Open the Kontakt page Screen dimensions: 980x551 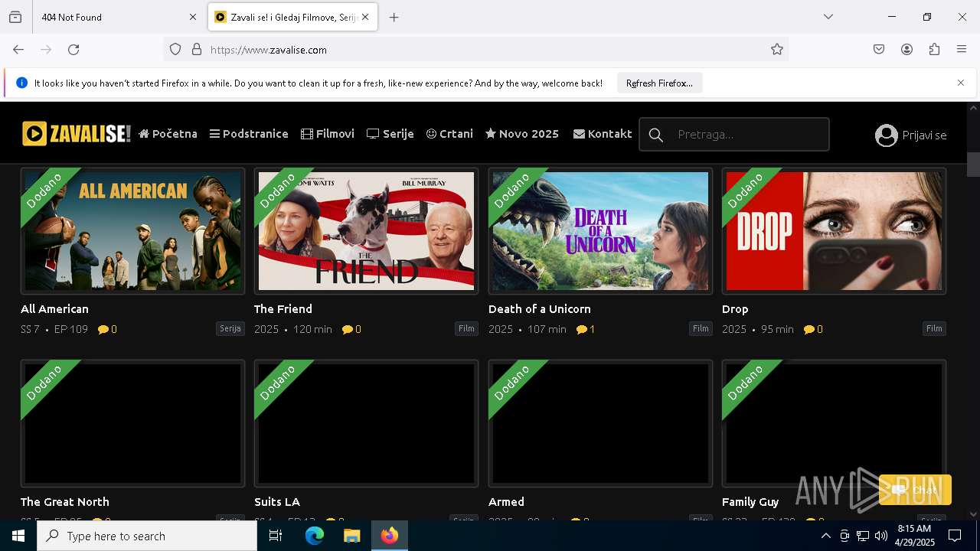coord(603,134)
